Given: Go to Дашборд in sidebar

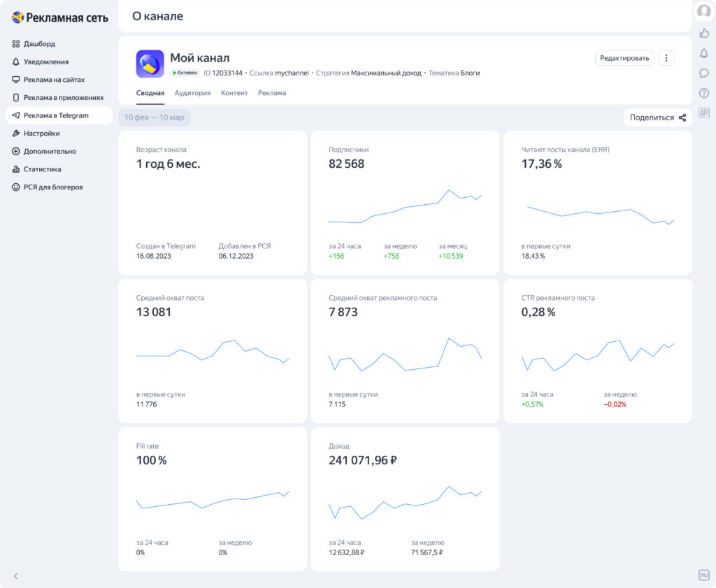Looking at the screenshot, I should [x=39, y=44].
